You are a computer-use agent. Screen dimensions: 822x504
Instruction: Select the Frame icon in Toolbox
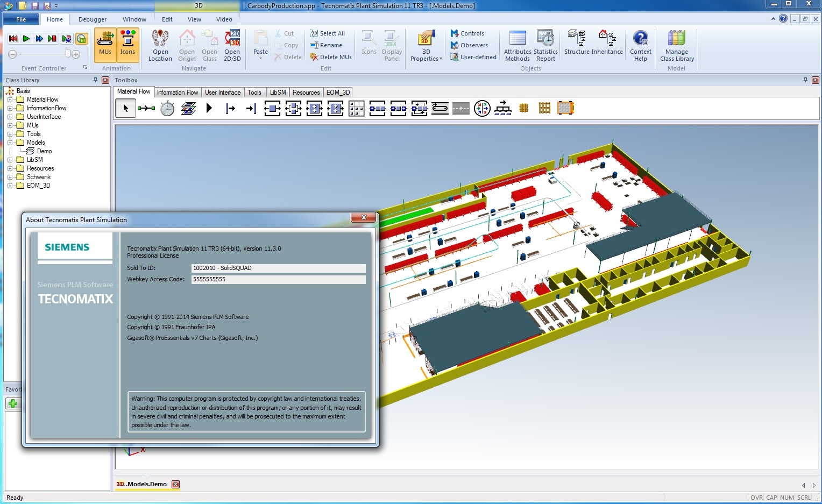pyautogui.click(x=188, y=109)
